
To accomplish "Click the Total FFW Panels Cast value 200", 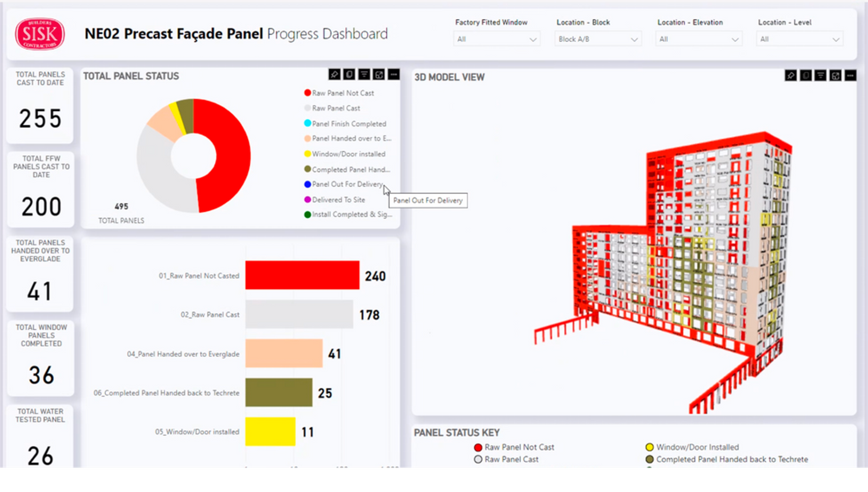I will tap(41, 206).
